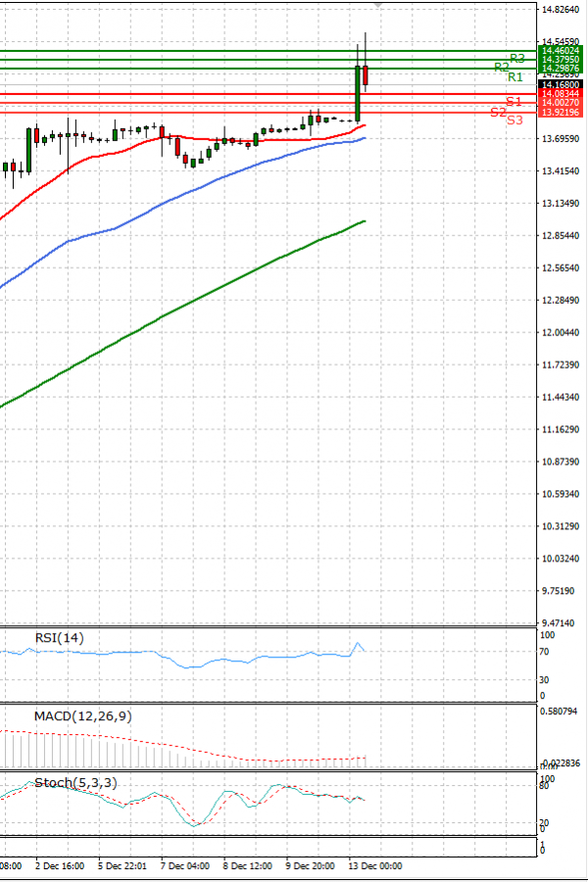Screen dimensions: 588x882
Task: Click the green 14.37950 price tag
Action: (560, 60)
